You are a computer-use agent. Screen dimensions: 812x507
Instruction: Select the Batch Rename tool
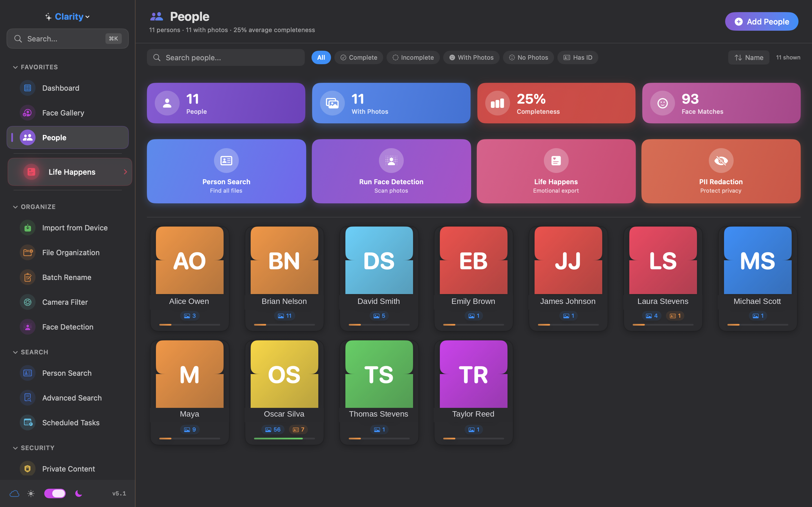pyautogui.click(x=67, y=277)
